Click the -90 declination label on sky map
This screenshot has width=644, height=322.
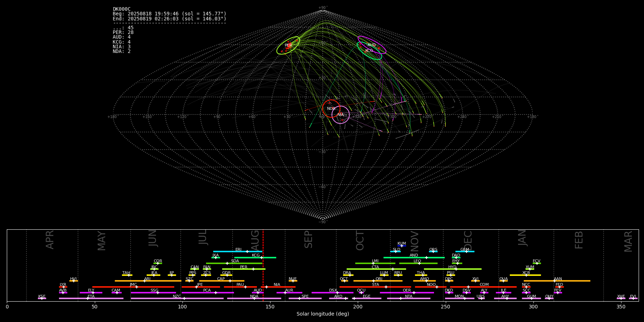pyautogui.click(x=322, y=222)
